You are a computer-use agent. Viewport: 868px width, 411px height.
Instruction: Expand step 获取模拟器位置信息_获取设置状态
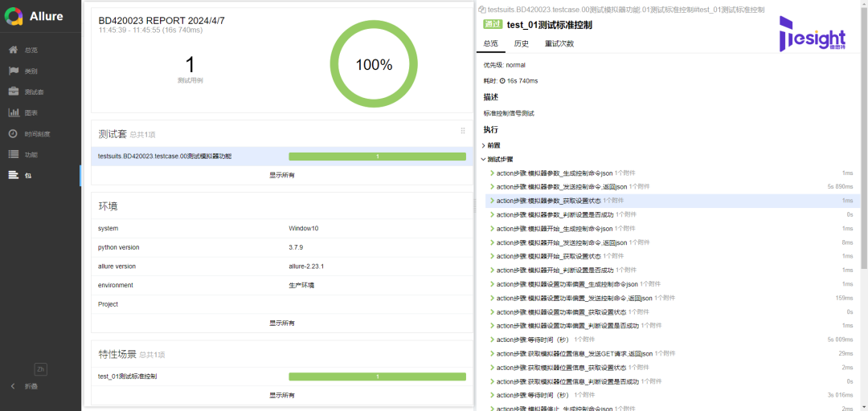[671, 368]
